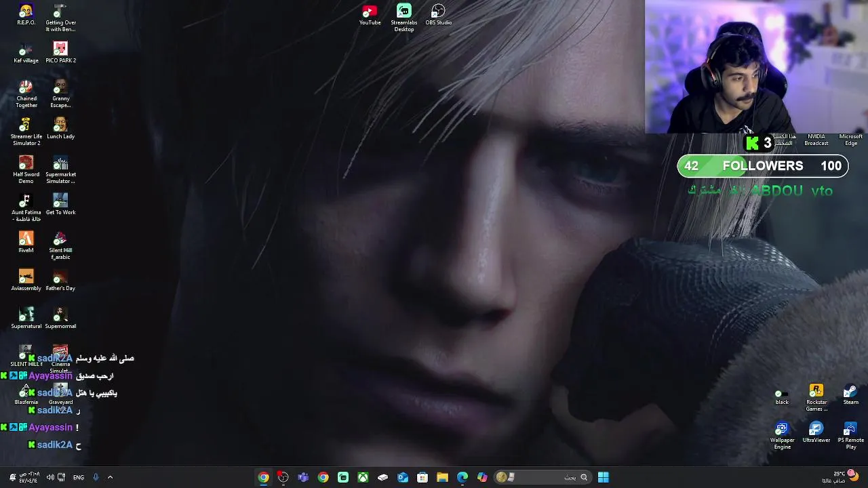
Task: Select the FiveM desktop icon
Action: [26, 243]
